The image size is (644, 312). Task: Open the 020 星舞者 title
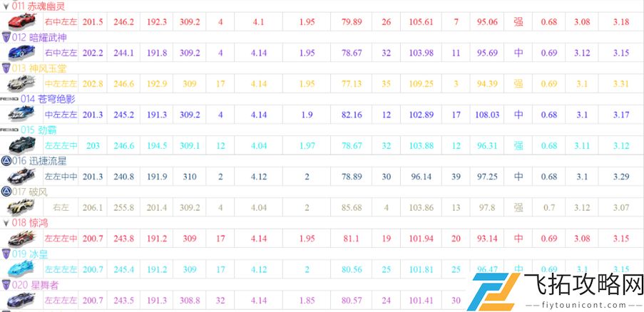point(34,285)
